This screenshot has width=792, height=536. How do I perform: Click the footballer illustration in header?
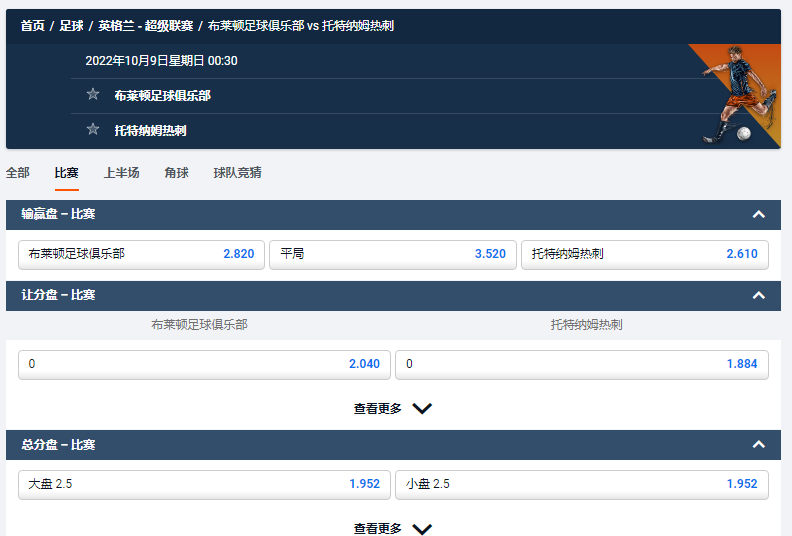[x=738, y=95]
